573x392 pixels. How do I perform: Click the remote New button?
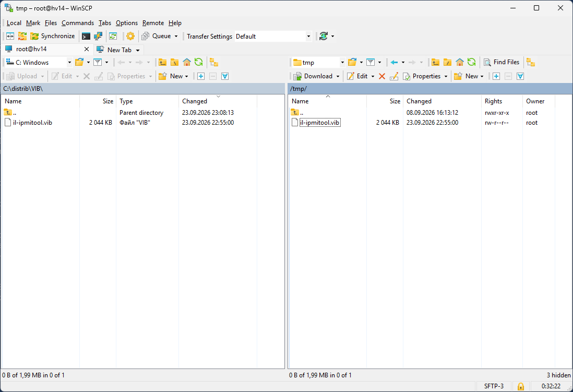tap(469, 76)
